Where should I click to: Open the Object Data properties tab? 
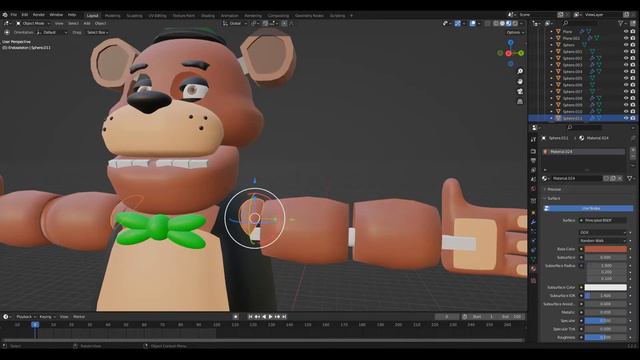tap(533, 259)
